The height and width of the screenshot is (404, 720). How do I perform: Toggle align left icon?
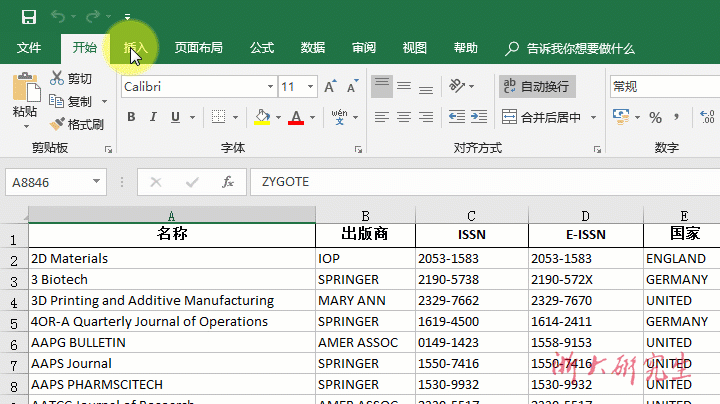pos(382,117)
